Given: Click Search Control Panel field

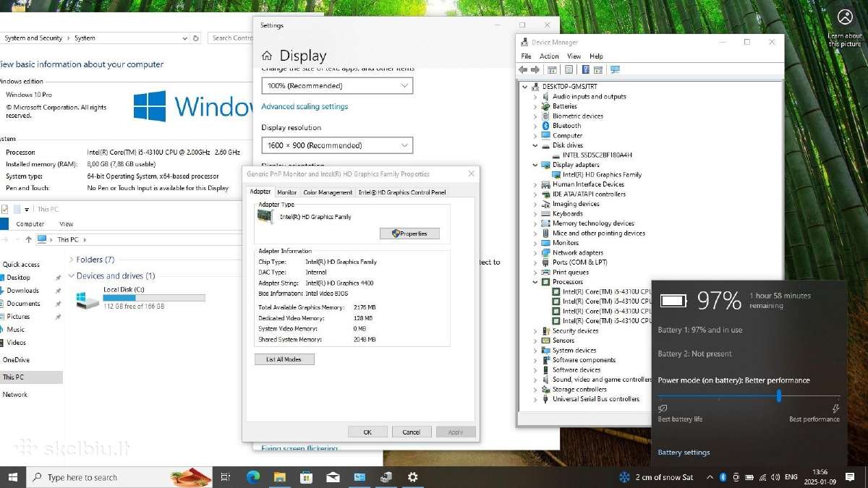Looking at the screenshot, I should (231, 38).
